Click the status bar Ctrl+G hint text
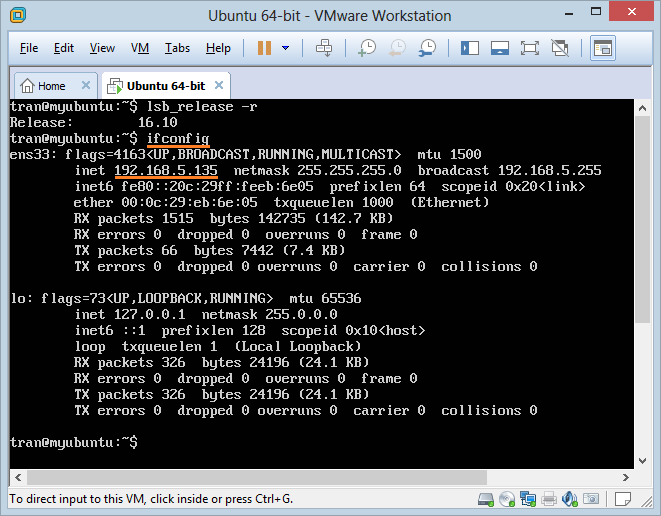Viewport: 661px width, 516px height. tap(151, 499)
